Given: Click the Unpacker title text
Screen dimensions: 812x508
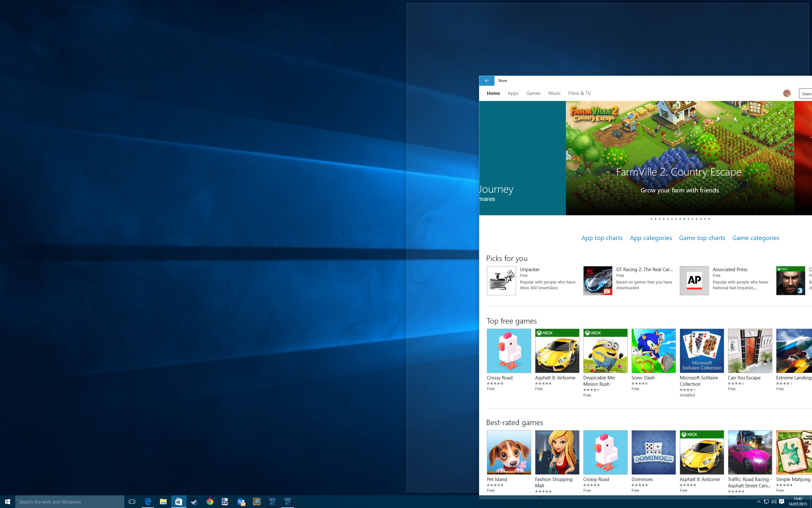Looking at the screenshot, I should [x=529, y=270].
